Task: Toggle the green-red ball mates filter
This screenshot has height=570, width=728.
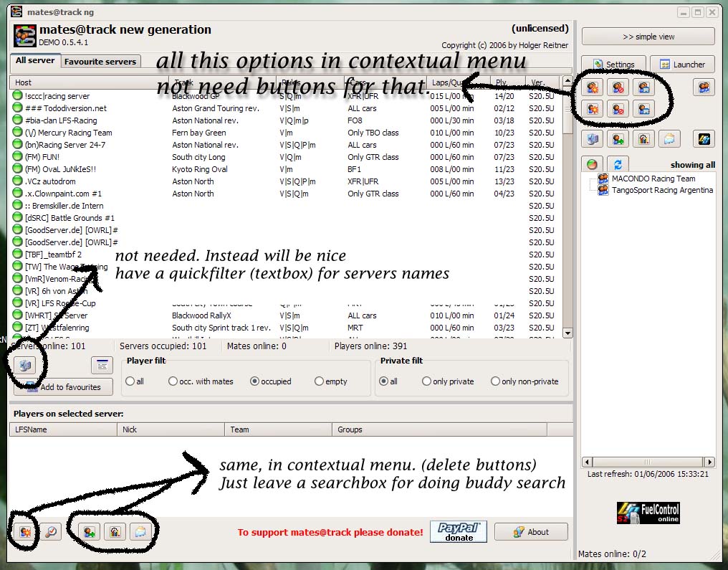Action: pyautogui.click(x=592, y=164)
